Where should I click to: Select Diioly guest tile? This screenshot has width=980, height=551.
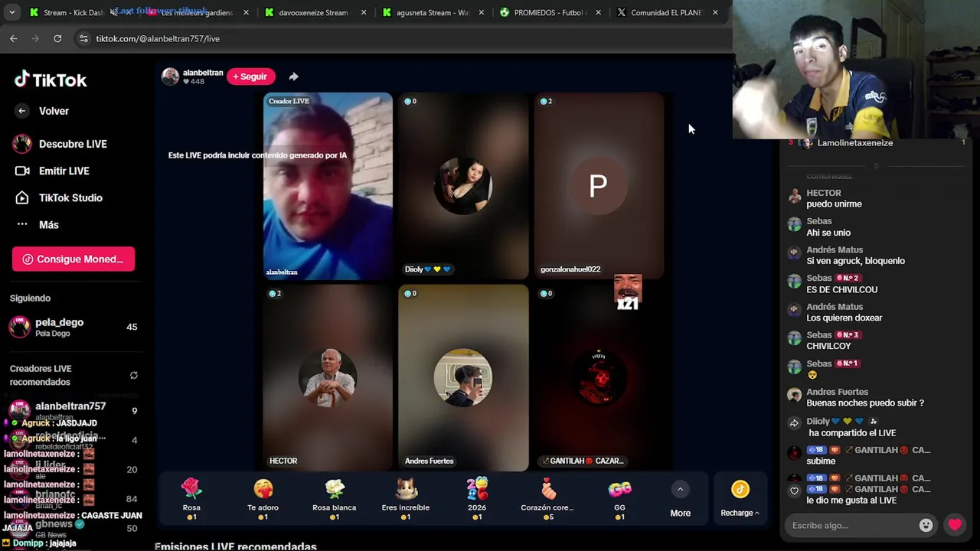[x=463, y=186]
